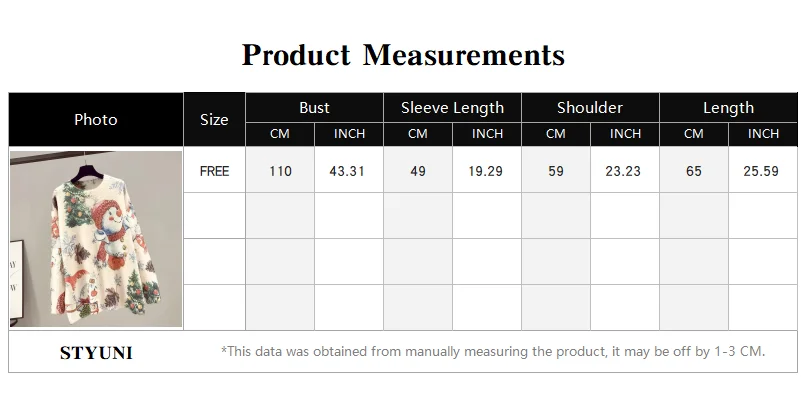Click the STYUNI brand name

(96, 353)
